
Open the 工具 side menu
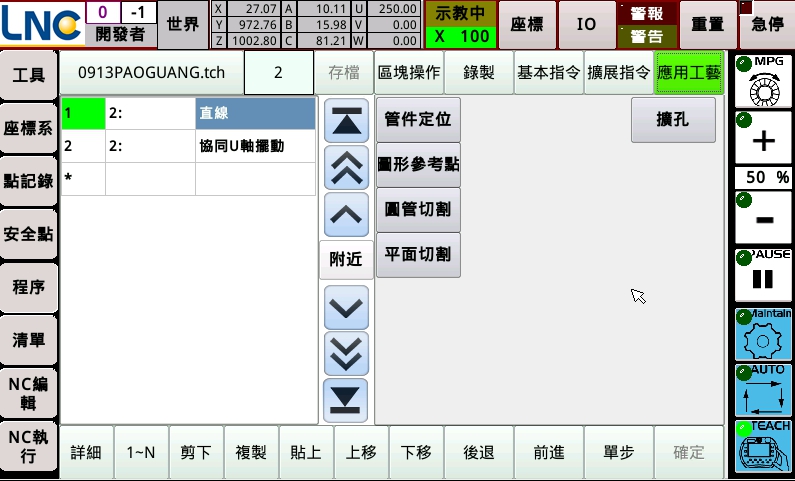point(29,76)
